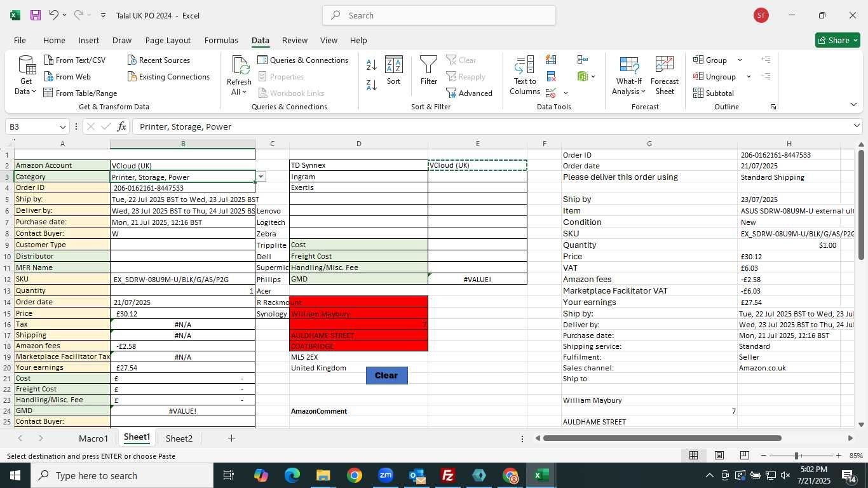Run Flash Fill
This screenshot has height=488, width=868.
[551, 60]
